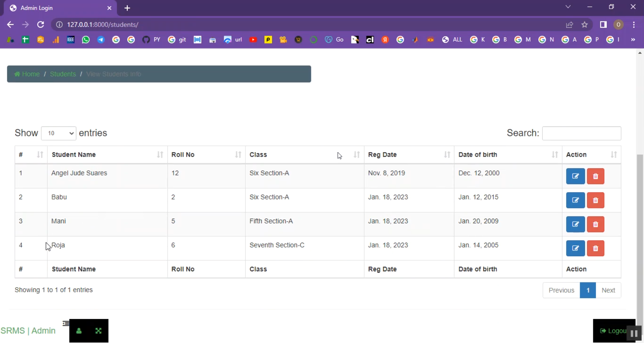Viewport: 644px width, 343px height.
Task: Reload the page in browser
Action: (41, 24)
